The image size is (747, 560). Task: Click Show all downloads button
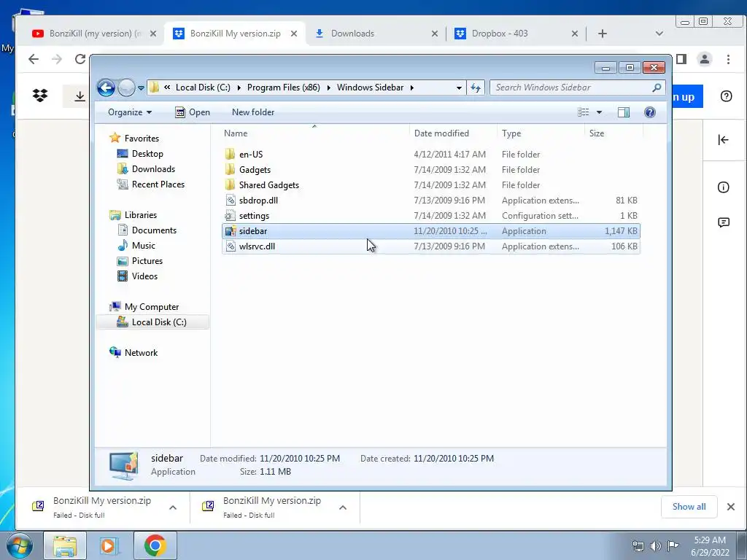coord(689,507)
